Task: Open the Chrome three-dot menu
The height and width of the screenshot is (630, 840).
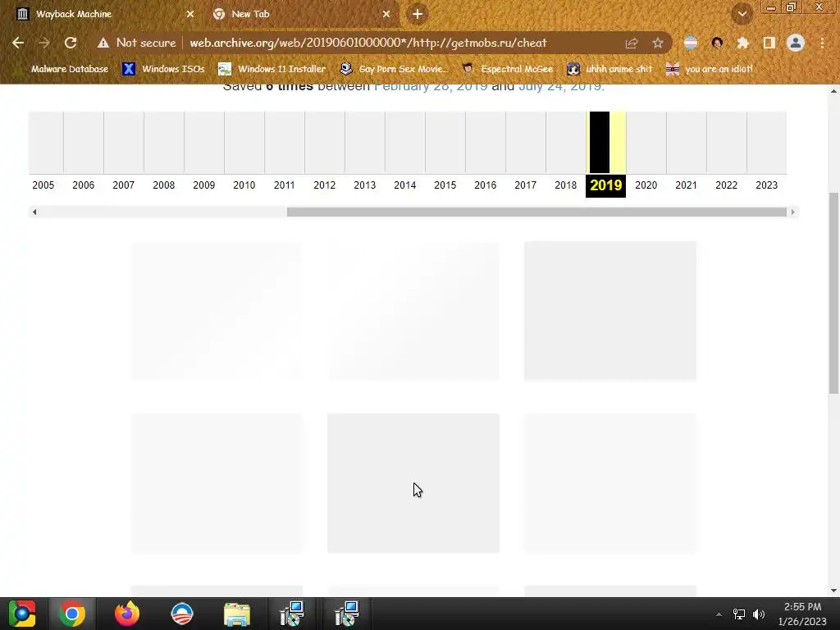Action: pyautogui.click(x=822, y=43)
